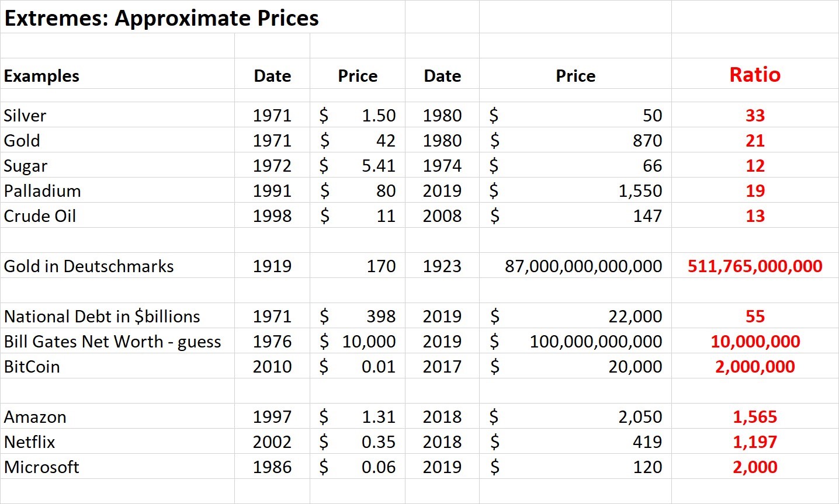Click the 'Gold in Deutschmarks' cell
839x504 pixels.
coord(89,266)
